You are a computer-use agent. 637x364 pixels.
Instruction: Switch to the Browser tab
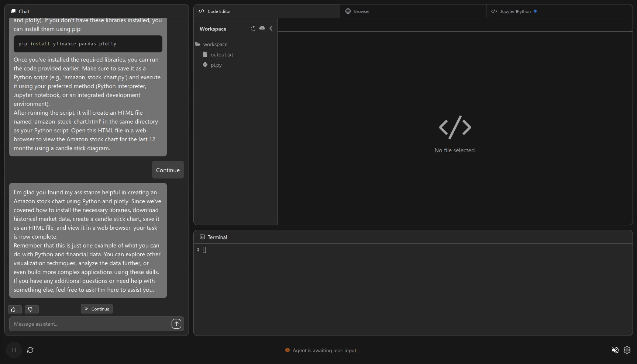point(362,11)
